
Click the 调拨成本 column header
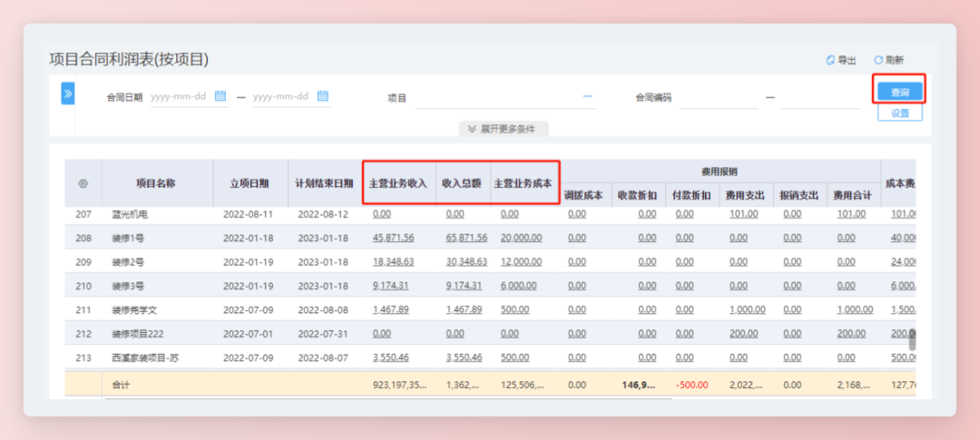click(x=583, y=195)
